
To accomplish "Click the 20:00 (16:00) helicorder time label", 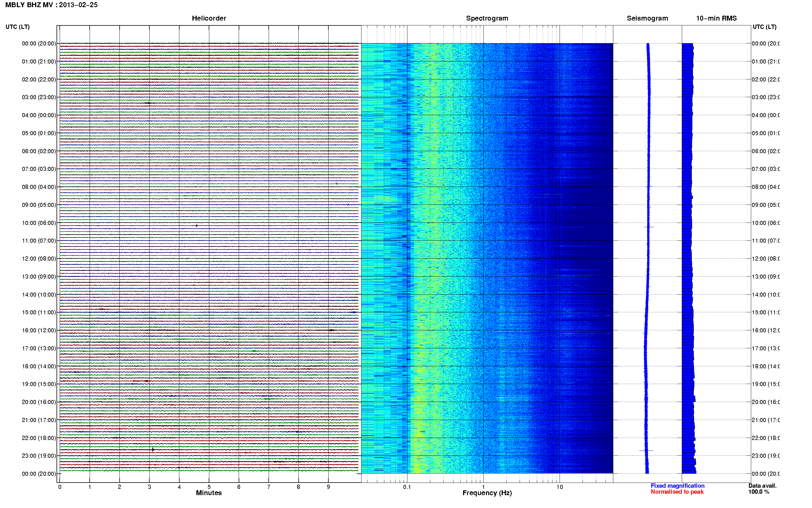I will click(x=39, y=402).
